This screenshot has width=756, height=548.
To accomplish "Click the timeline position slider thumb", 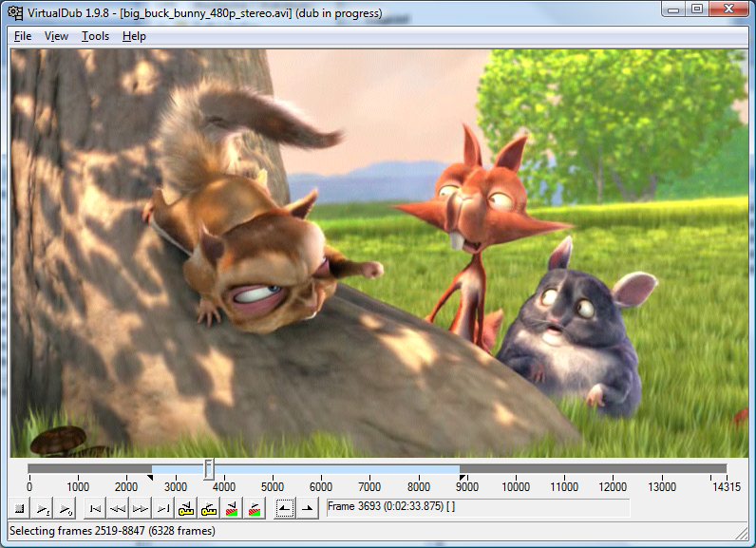I will pos(209,469).
